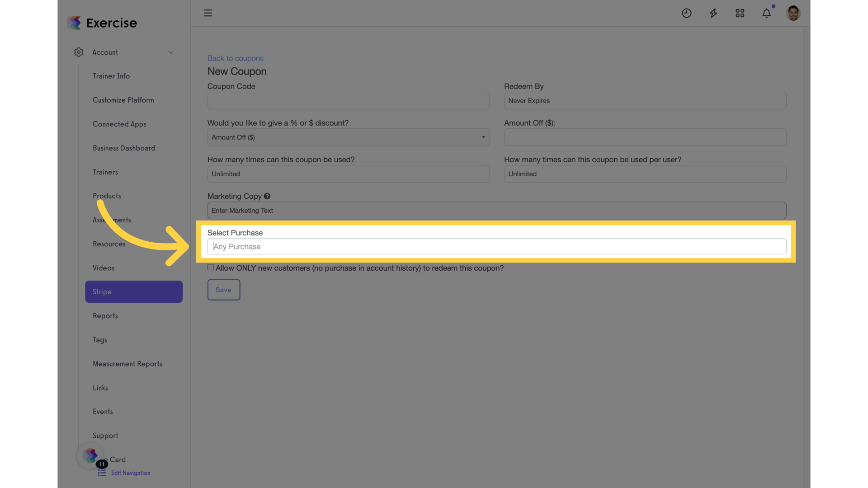Click the Edit Navigation list icon

pos(102,473)
